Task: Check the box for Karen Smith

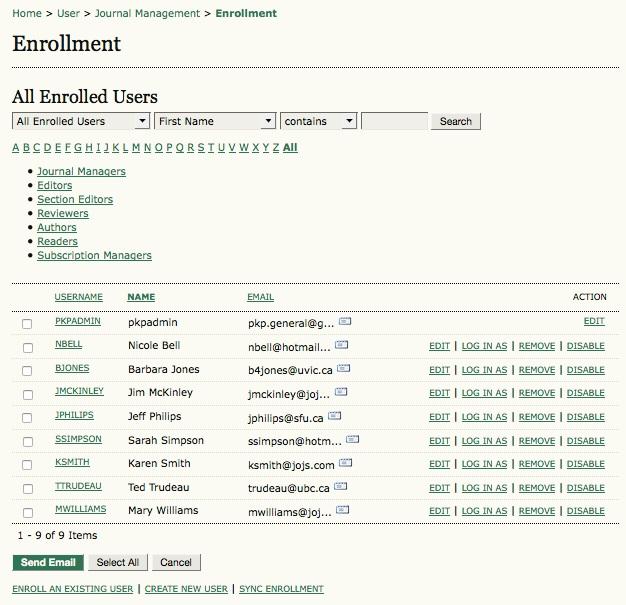Action: coord(27,465)
